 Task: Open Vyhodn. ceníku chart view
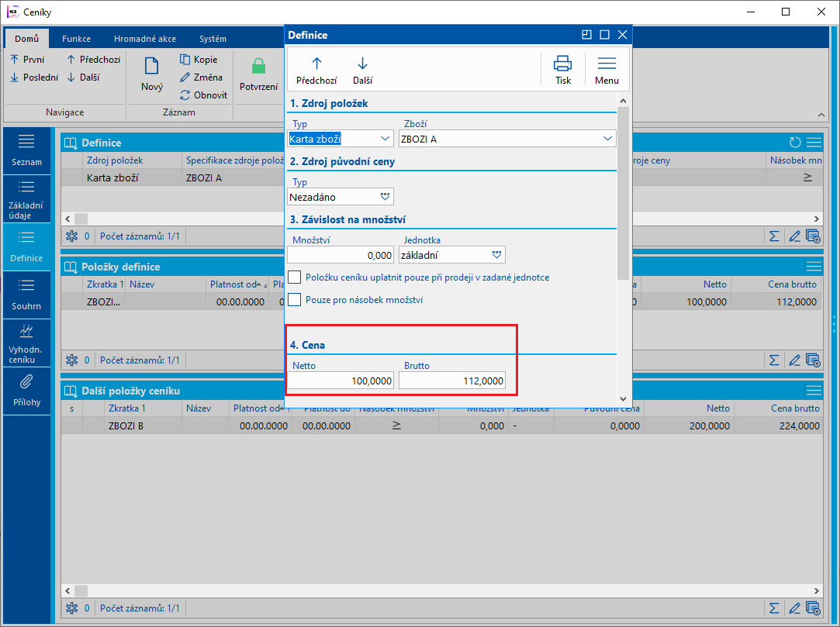click(27, 343)
